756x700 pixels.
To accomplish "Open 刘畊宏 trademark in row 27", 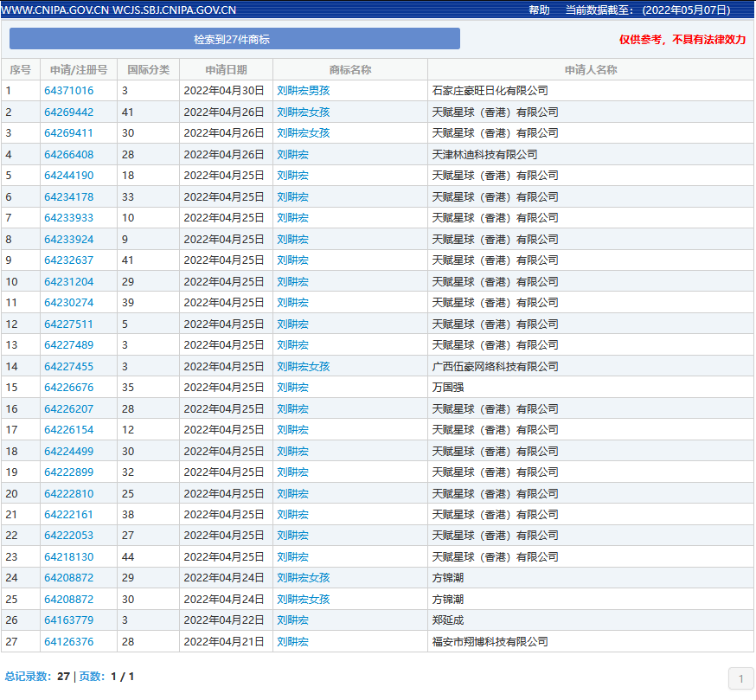I will (x=292, y=642).
